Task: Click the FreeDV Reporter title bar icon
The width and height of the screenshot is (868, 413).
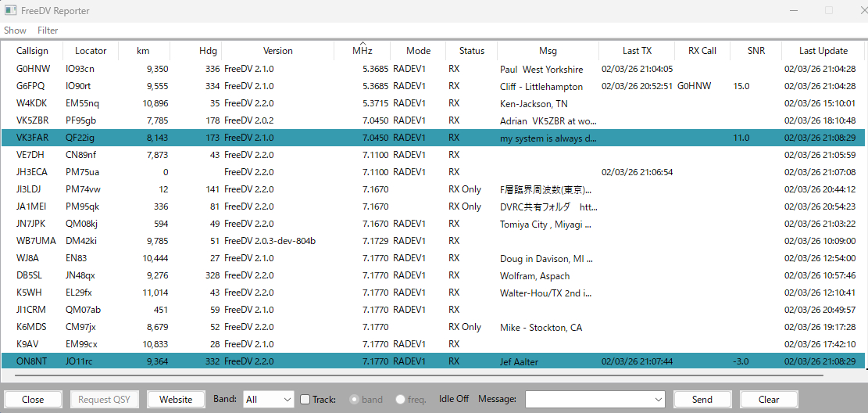Action: 10,11
